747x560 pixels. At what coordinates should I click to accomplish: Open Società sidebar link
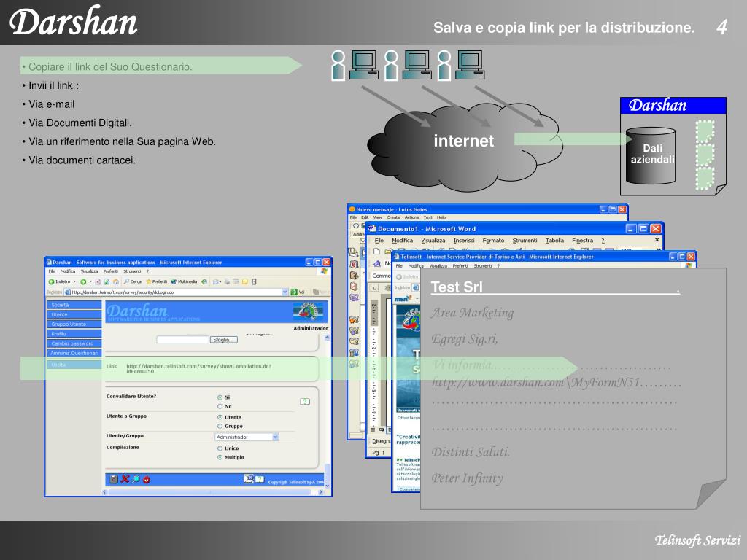click(74, 305)
